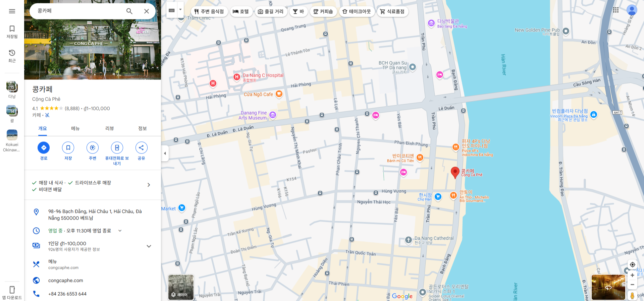This screenshot has height=301, width=644.
Task: Clear the search with the X icon
Action: [x=147, y=11]
